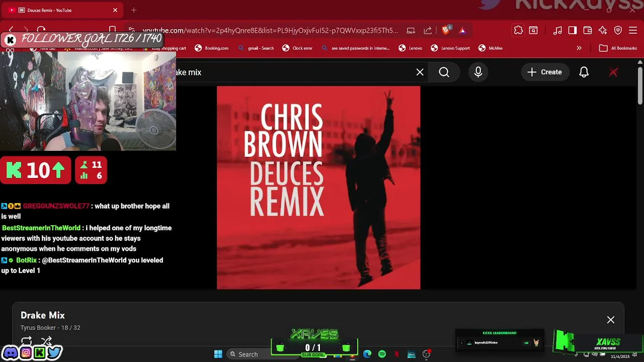Open Brave Rewards triangle icon

462,31
